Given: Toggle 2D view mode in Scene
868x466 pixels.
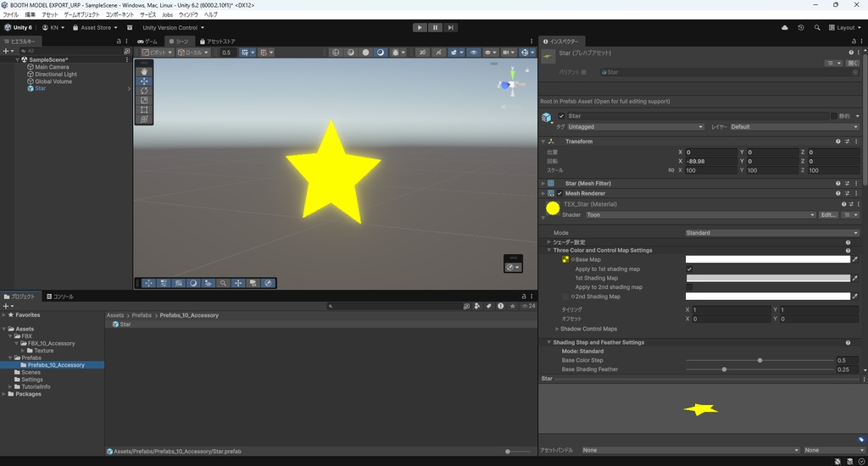Looking at the screenshot, I should click(x=422, y=53).
